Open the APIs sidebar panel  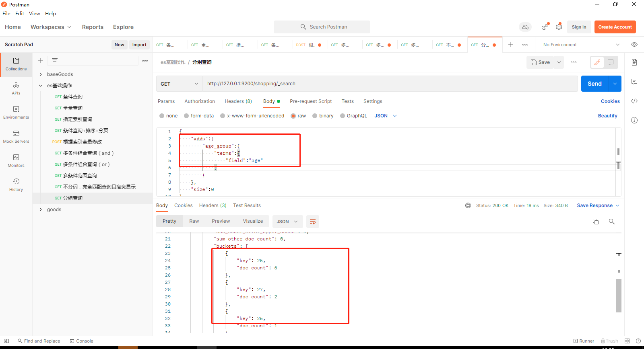click(16, 88)
